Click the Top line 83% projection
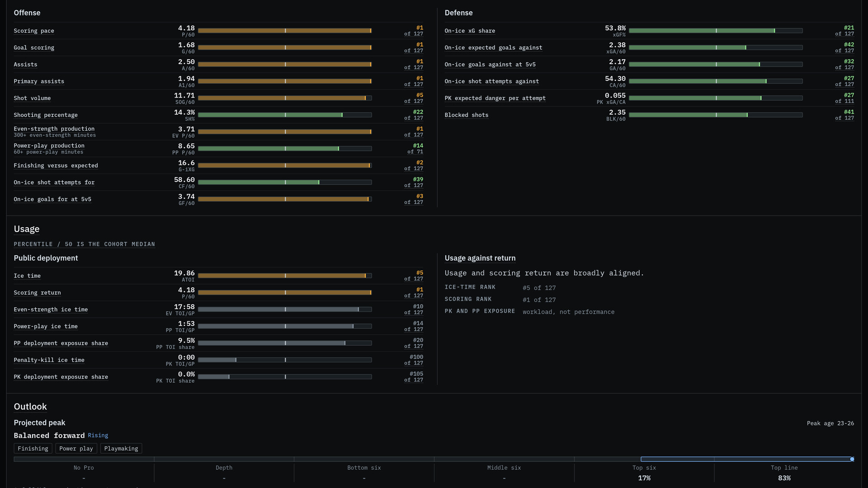The height and width of the screenshot is (488, 868). (784, 473)
